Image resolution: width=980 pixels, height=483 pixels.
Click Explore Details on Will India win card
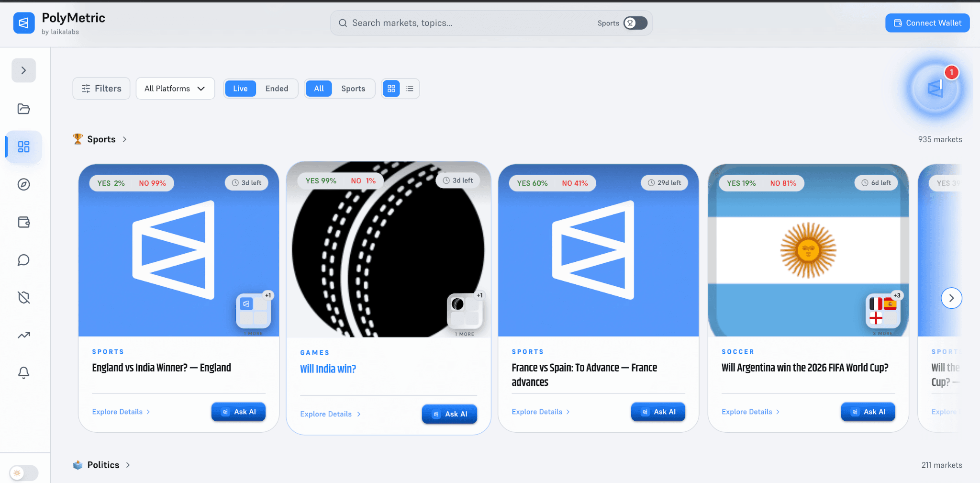coord(330,414)
